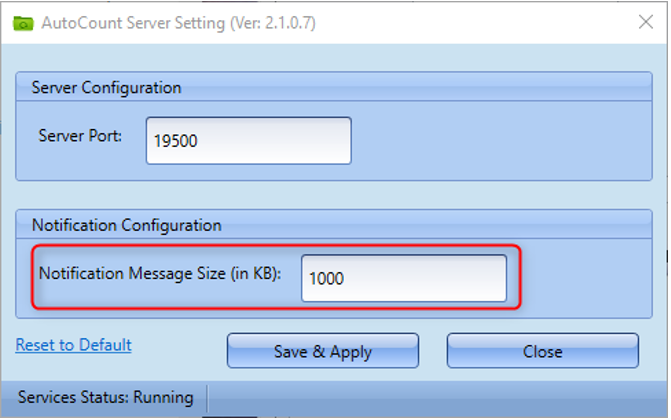
Task: Click the Services Status: Running text
Action: [x=106, y=398]
